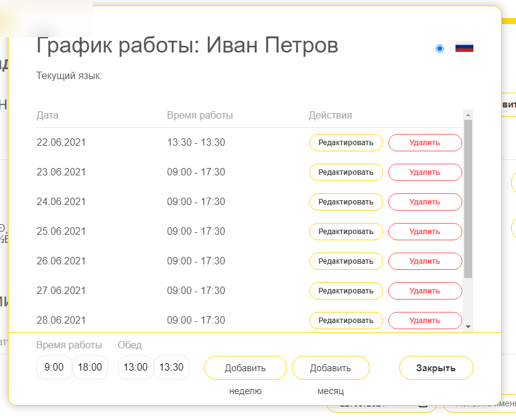516x420 pixels.
Task: Edit hours for 26.06.2021
Action: coord(346,261)
